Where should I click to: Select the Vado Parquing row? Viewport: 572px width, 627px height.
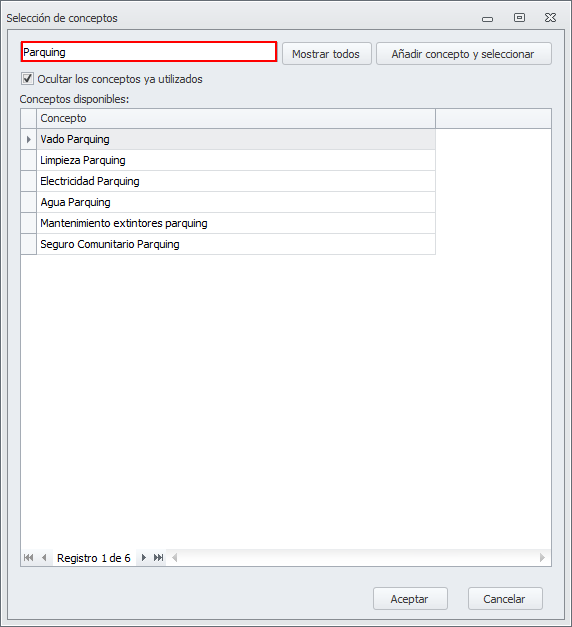(x=236, y=139)
